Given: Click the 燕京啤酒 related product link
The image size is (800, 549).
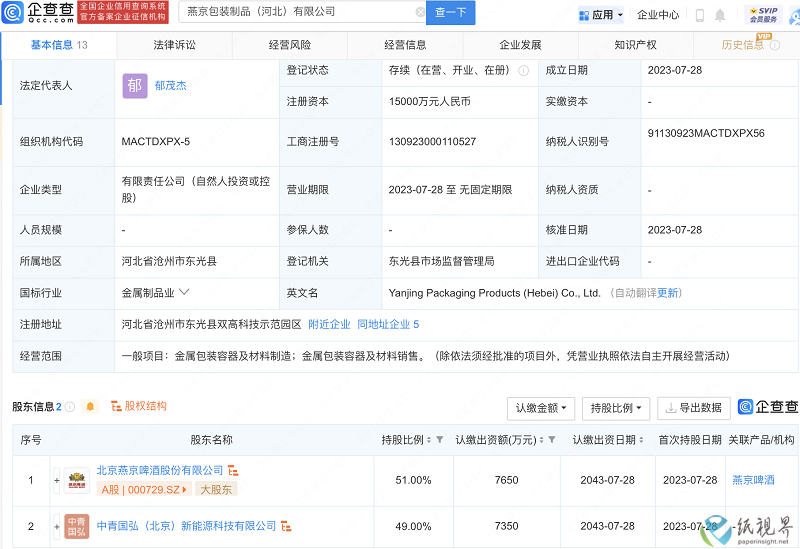Looking at the screenshot, I should 753,480.
